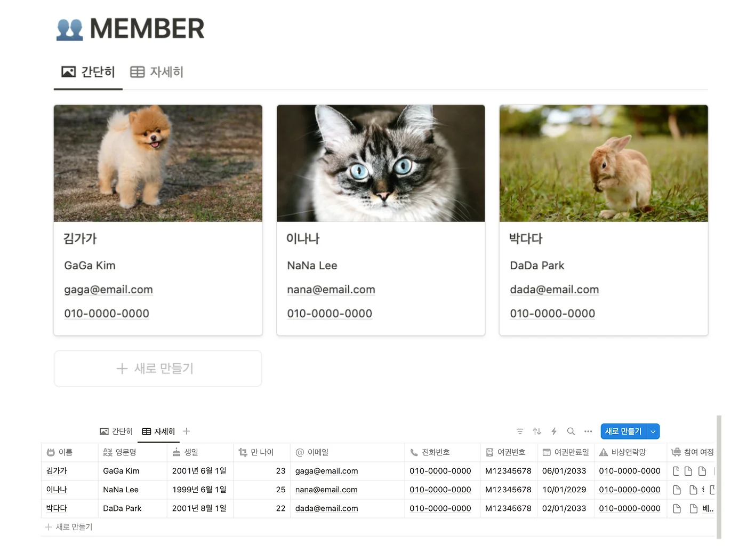Click the first page icon in 김가가 참여 여정 cell
This screenshot has width=755, height=560.
coord(676,471)
